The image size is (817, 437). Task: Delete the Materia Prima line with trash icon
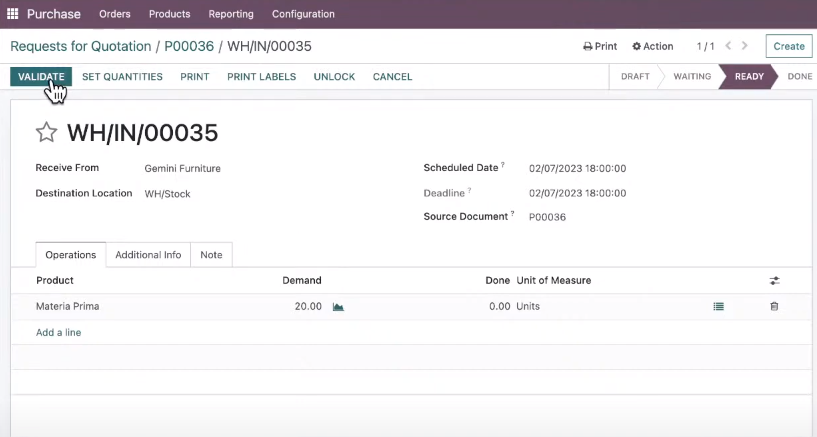coord(774,306)
